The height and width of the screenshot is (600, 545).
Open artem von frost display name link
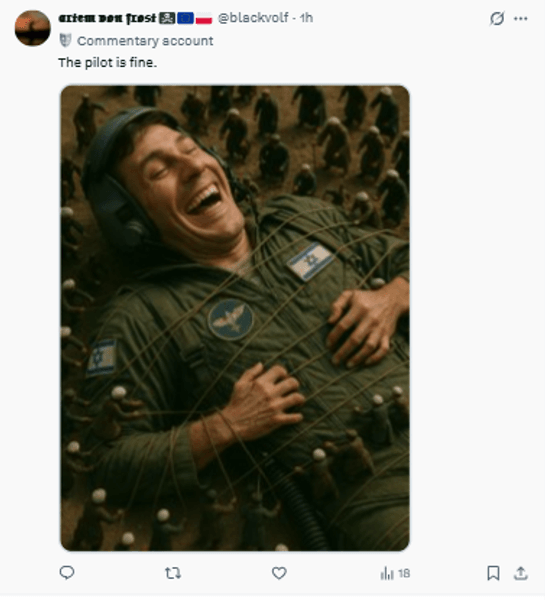(x=108, y=18)
